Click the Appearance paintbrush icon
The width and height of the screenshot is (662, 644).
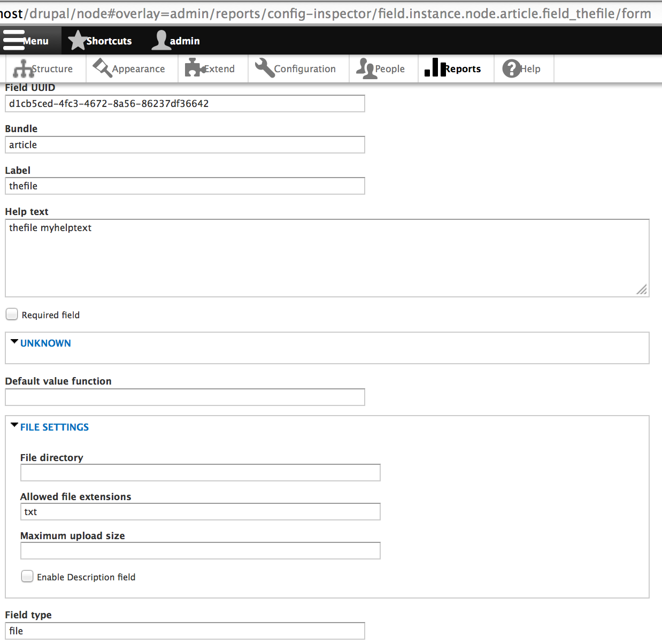click(x=103, y=68)
